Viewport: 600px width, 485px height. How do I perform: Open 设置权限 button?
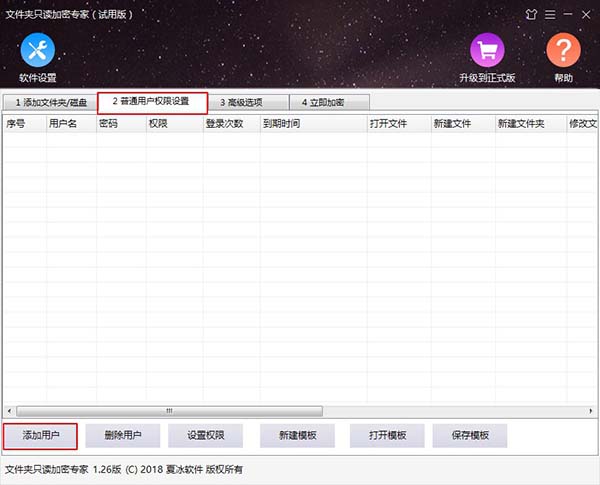click(x=205, y=436)
